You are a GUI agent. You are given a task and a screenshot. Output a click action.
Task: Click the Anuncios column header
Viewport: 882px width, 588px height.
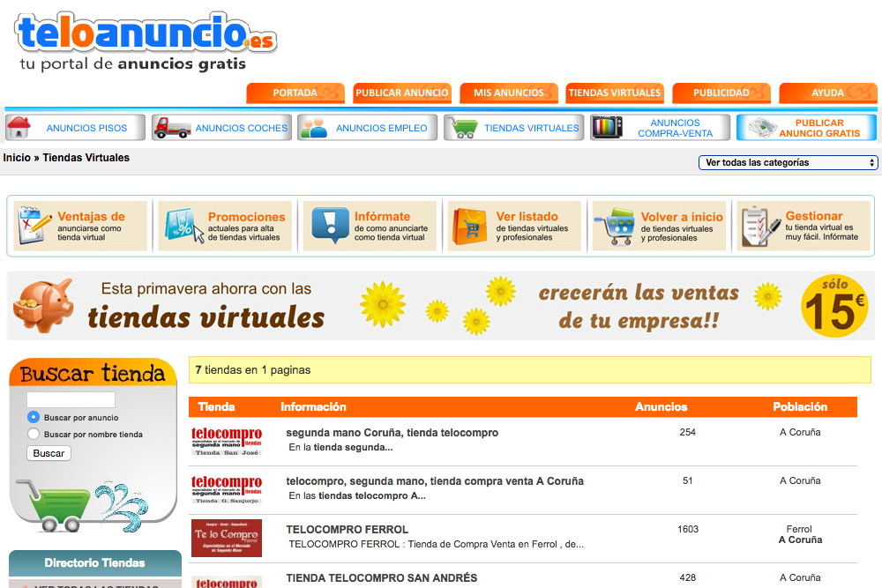(x=661, y=407)
